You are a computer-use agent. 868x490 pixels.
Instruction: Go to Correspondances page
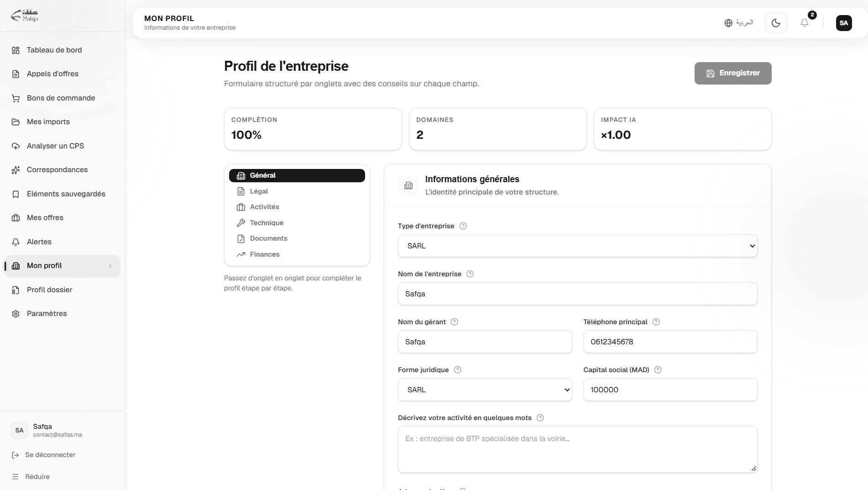click(63, 170)
